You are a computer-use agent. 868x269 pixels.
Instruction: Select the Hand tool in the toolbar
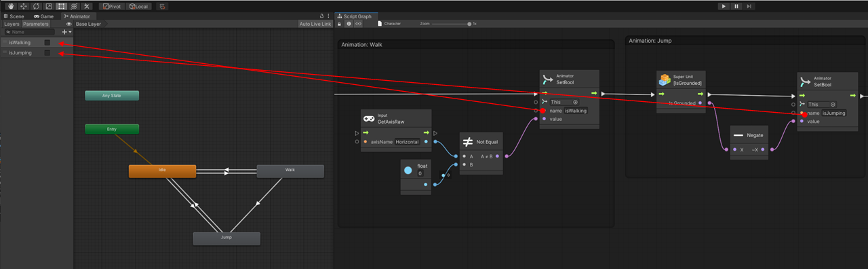11,6
